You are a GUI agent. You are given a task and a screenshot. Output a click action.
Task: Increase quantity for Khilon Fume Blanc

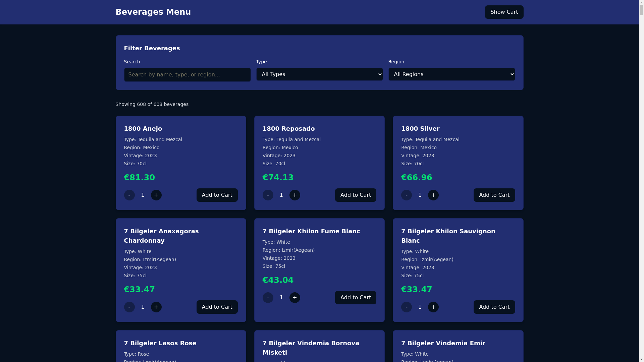(294, 298)
